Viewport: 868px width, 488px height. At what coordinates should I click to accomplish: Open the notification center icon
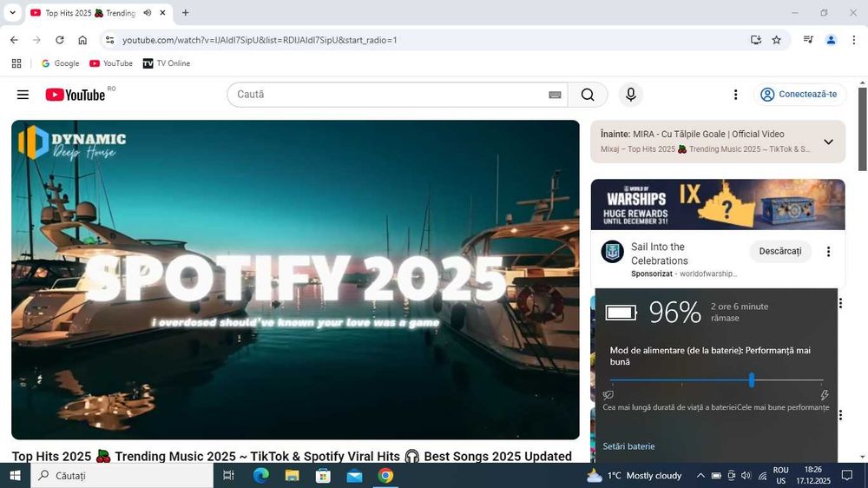(x=847, y=476)
